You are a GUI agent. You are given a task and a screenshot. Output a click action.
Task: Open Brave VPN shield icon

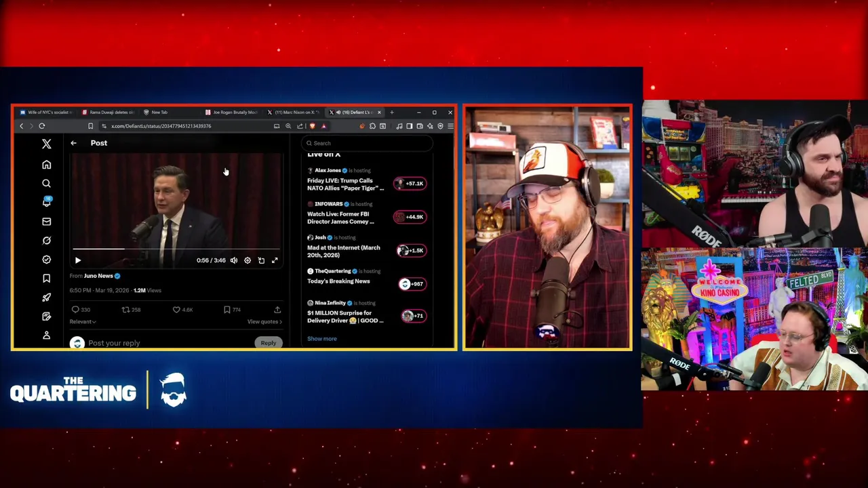pyautogui.click(x=440, y=126)
